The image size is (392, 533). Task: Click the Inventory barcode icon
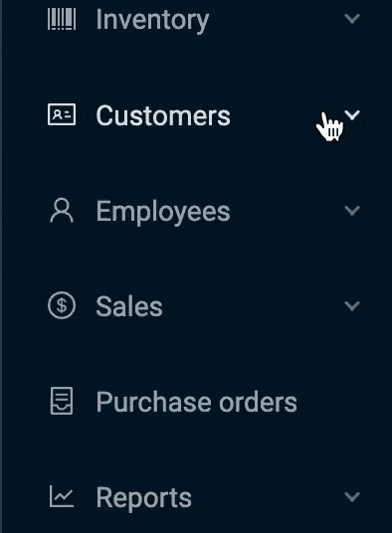click(62, 19)
